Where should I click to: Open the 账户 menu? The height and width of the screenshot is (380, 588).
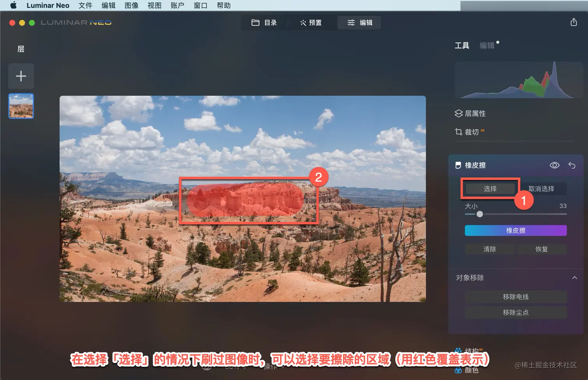tap(177, 5)
